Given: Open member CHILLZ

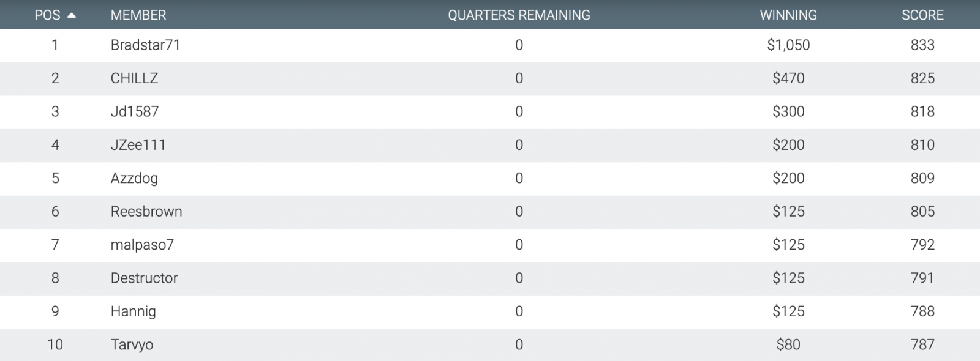Looking at the screenshot, I should [134, 78].
